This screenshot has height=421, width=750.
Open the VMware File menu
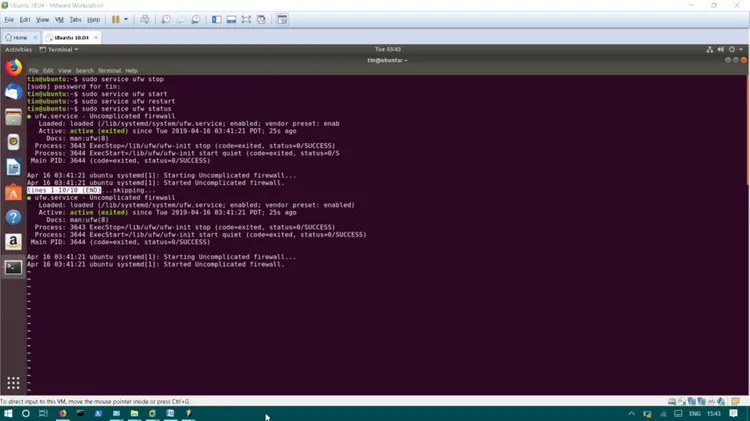[x=9, y=20]
